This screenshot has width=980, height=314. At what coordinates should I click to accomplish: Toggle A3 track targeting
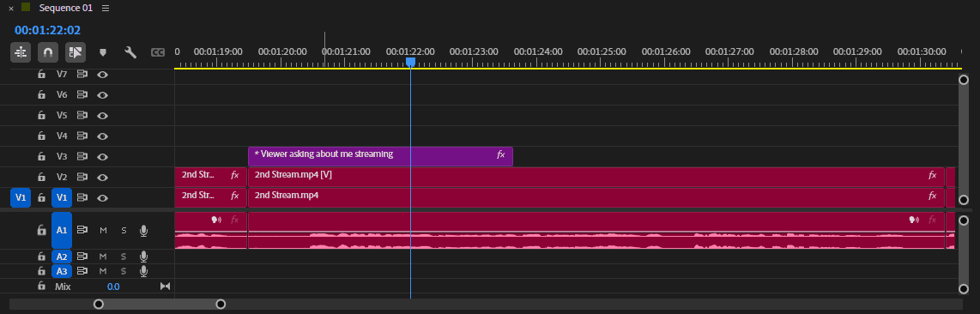[x=62, y=272]
